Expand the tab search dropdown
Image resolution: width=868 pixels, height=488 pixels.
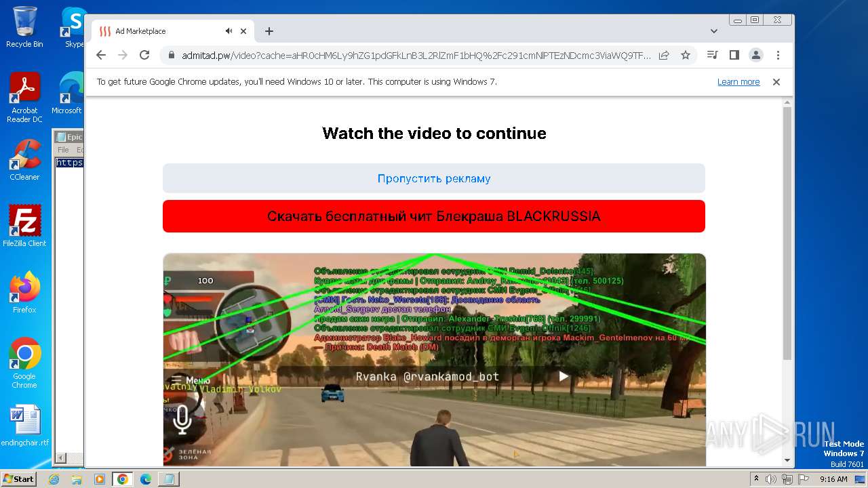pyautogui.click(x=714, y=31)
